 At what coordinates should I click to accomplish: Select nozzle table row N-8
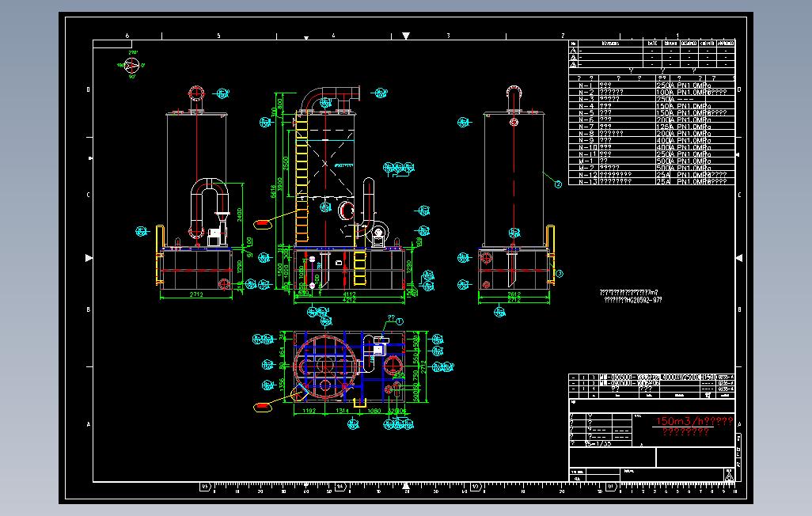click(651, 133)
